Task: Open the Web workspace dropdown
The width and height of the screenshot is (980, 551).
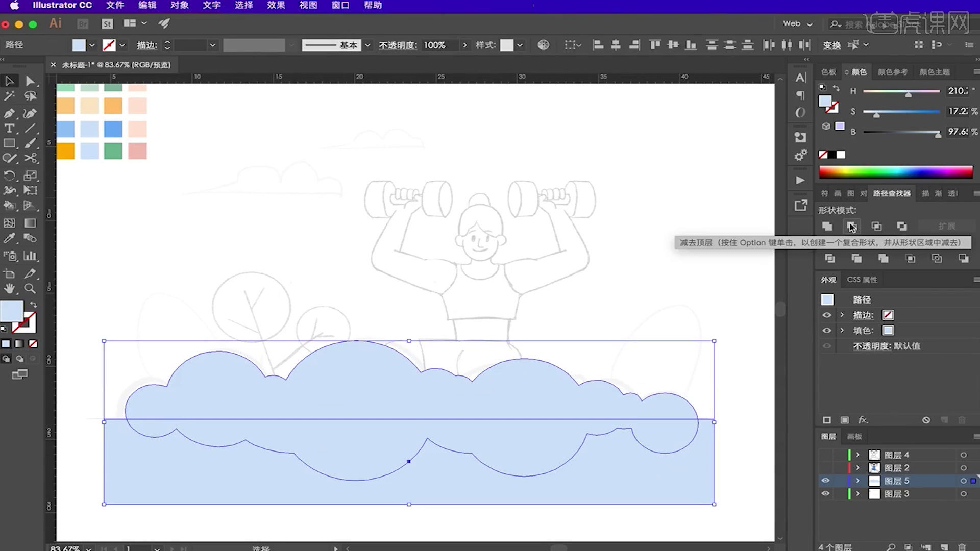Action: point(798,23)
